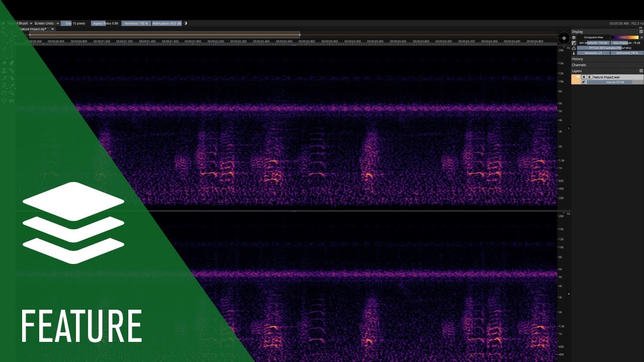Image resolution: width=644 pixels, height=362 pixels.
Task: Expand the color map dropdown arrow
Action: click(x=641, y=38)
